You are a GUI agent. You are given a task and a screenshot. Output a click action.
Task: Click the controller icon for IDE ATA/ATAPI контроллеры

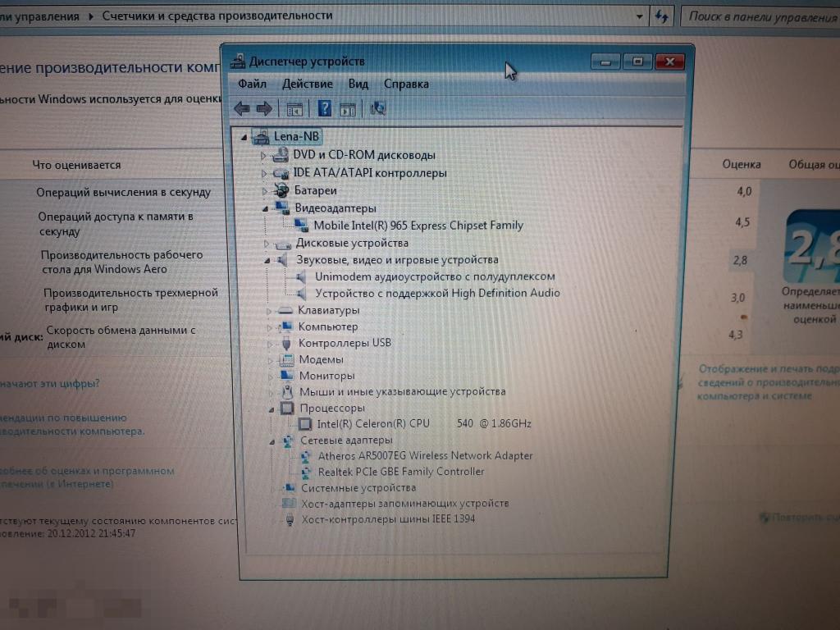(281, 173)
